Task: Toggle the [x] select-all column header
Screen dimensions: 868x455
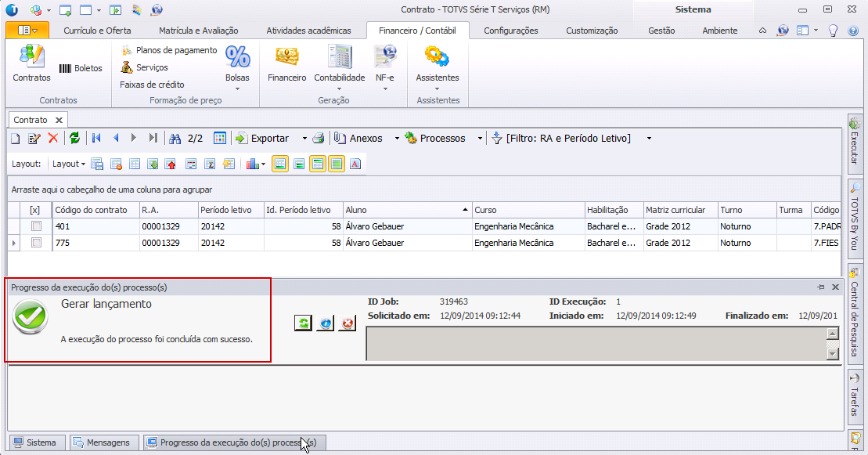Action: click(x=35, y=210)
